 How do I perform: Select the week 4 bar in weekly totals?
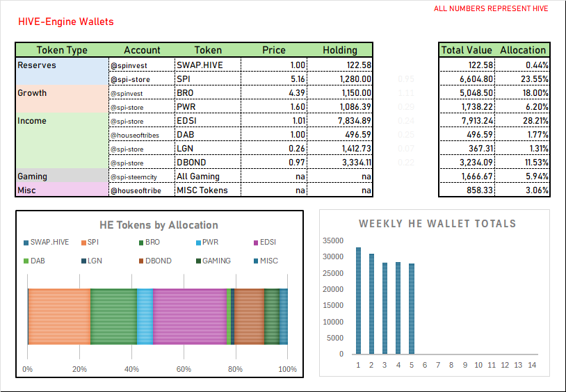[x=398, y=308]
